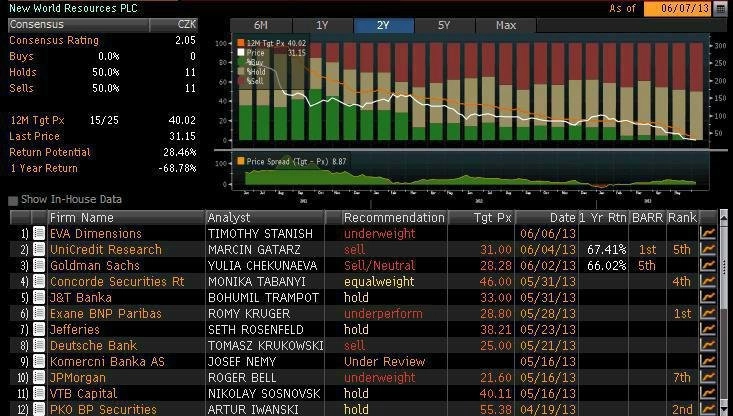Image resolution: width=733 pixels, height=416 pixels.
Task: Click the As of date field 06/07/13
Action: tap(678, 8)
